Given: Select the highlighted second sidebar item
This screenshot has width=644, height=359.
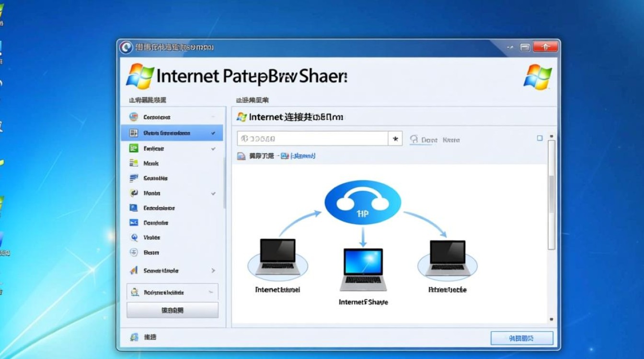Looking at the screenshot, I should (167, 133).
